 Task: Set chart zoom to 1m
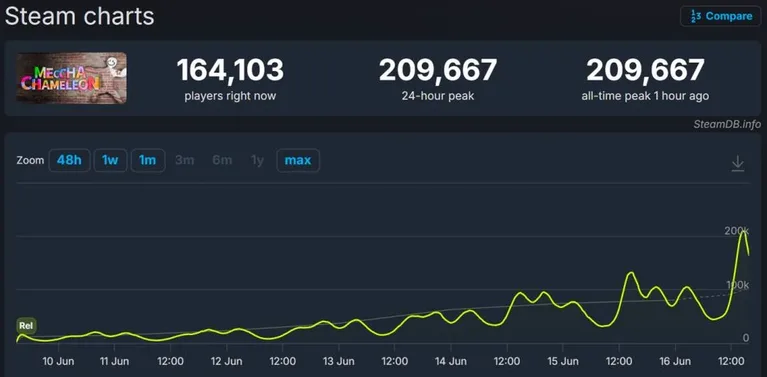point(147,160)
